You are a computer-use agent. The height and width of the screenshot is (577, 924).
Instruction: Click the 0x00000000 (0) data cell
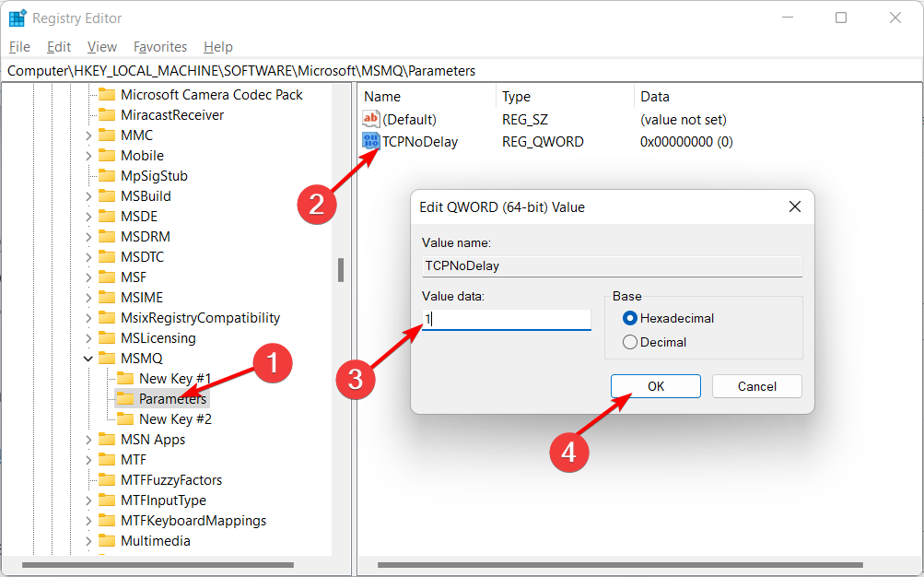coord(686,141)
